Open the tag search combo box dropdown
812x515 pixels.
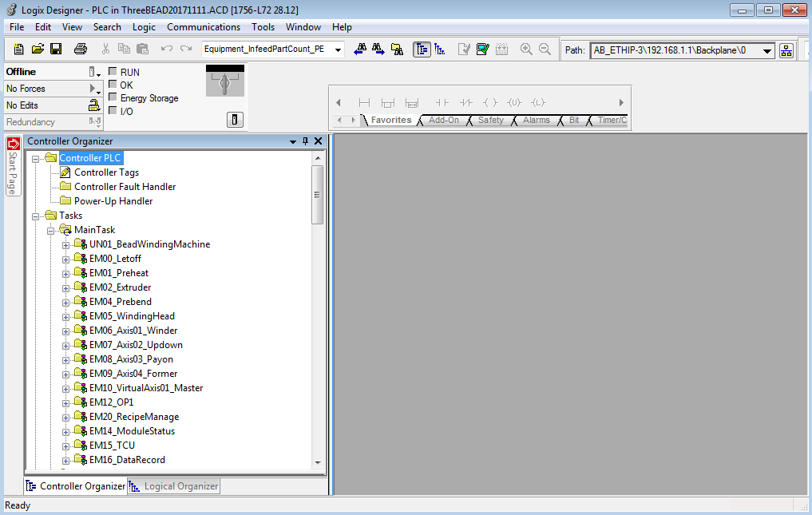[338, 50]
